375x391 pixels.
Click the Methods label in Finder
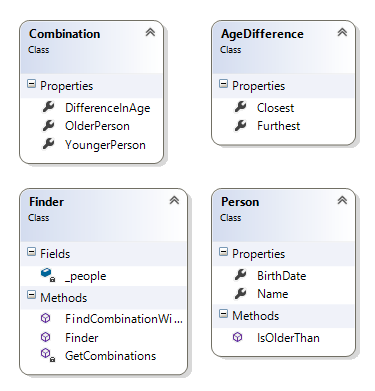point(63,298)
